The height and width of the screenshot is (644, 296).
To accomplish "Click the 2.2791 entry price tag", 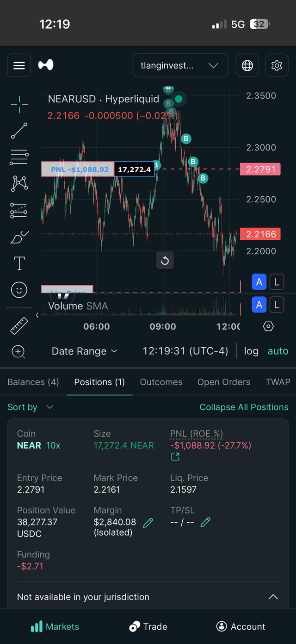I will 260,169.
